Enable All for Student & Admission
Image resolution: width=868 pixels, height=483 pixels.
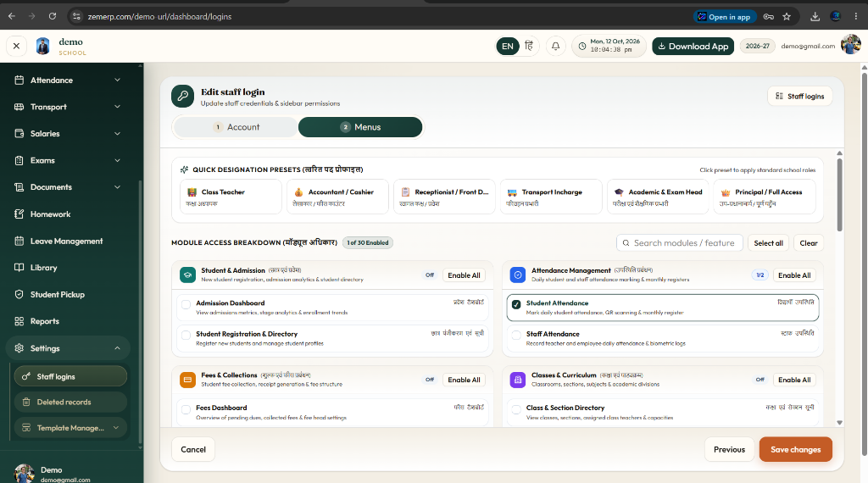click(x=464, y=275)
